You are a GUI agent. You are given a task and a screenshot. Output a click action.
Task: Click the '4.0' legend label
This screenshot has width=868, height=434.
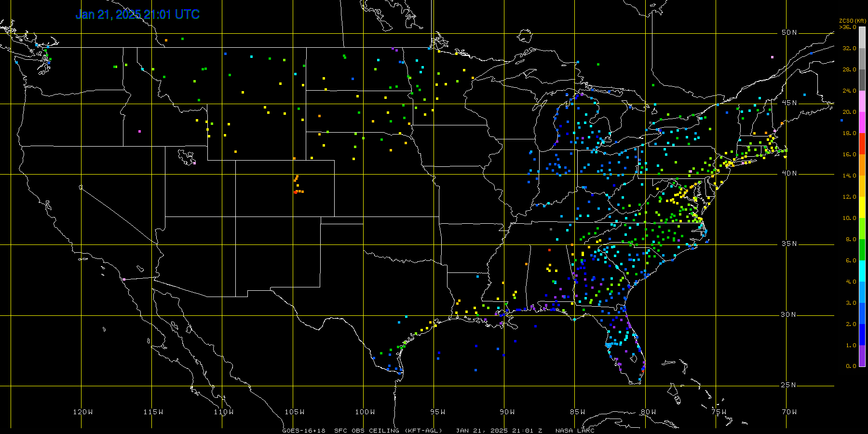[851, 282]
